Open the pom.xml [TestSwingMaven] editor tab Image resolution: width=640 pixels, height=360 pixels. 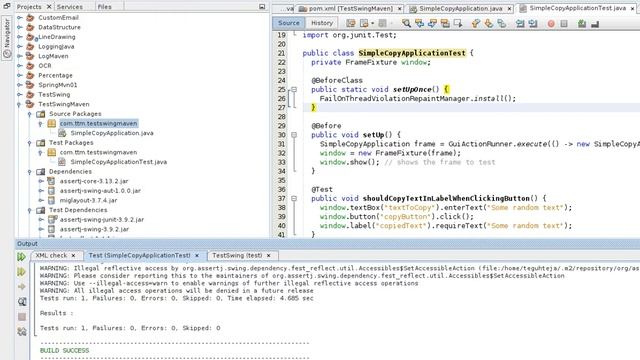(x=351, y=9)
